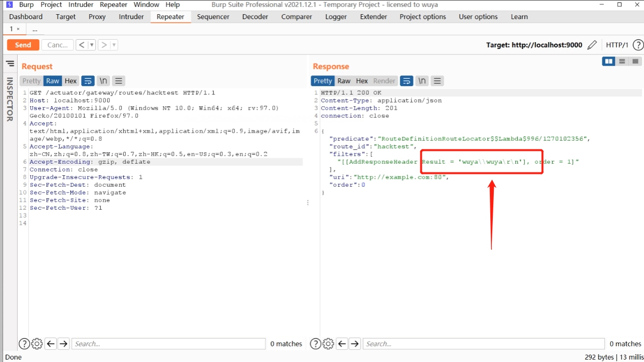Viewport: 644px width, 362px height.
Task: Change the HTTP/1 protocol setting
Action: tap(617, 45)
